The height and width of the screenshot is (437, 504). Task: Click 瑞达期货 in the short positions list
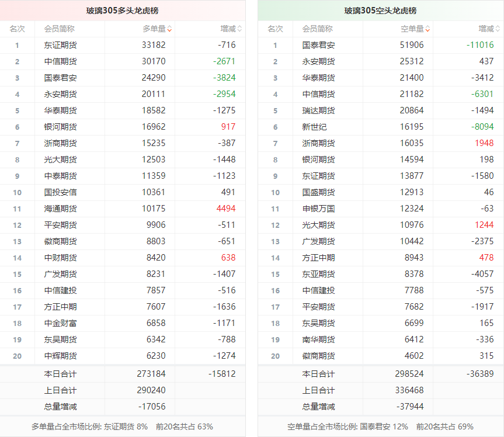318,110
